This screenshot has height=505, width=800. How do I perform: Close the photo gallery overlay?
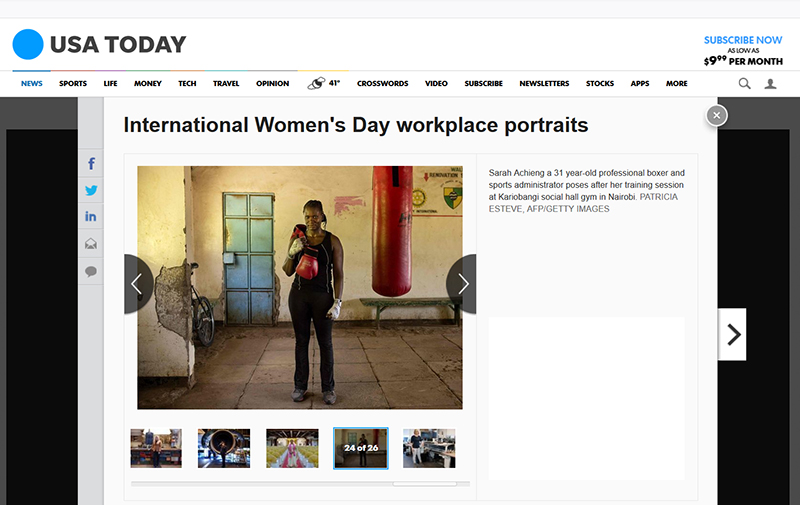(x=716, y=115)
